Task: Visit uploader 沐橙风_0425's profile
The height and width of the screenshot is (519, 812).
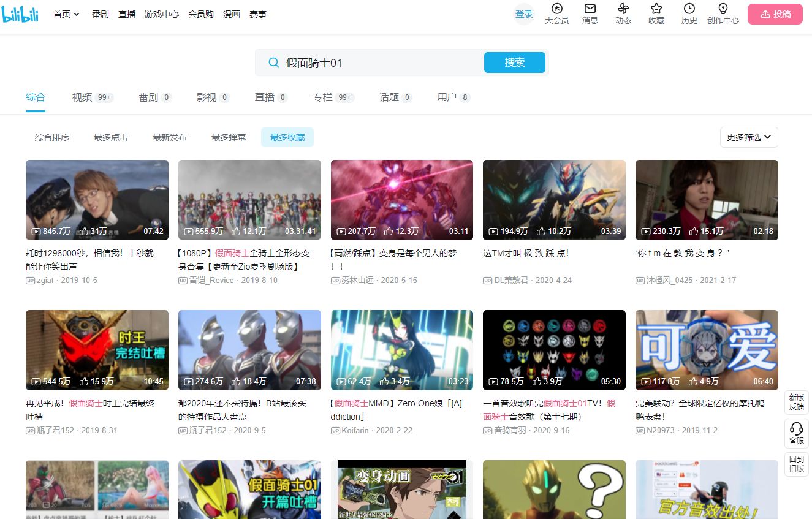Action: click(669, 280)
